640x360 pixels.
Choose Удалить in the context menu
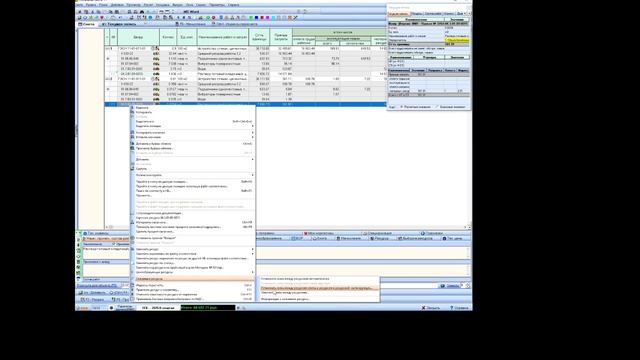point(192,169)
